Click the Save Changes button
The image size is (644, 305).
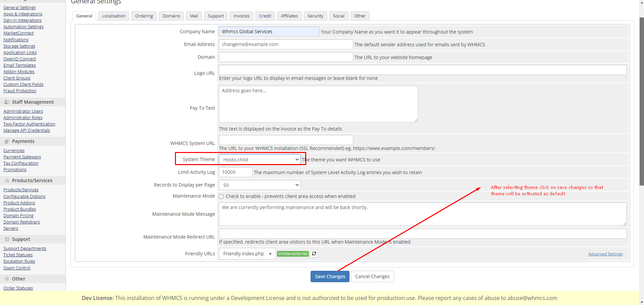(x=330, y=276)
